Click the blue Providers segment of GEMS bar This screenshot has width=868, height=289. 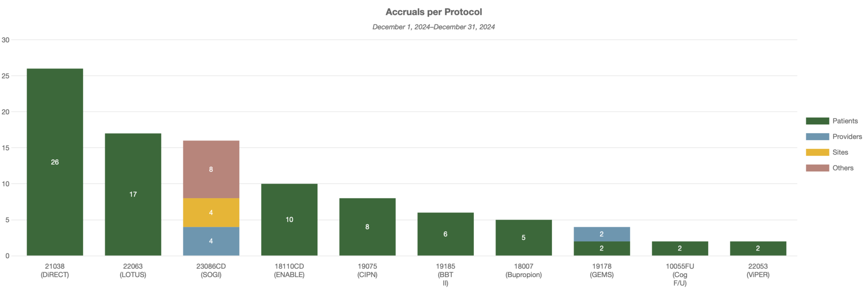click(x=601, y=234)
